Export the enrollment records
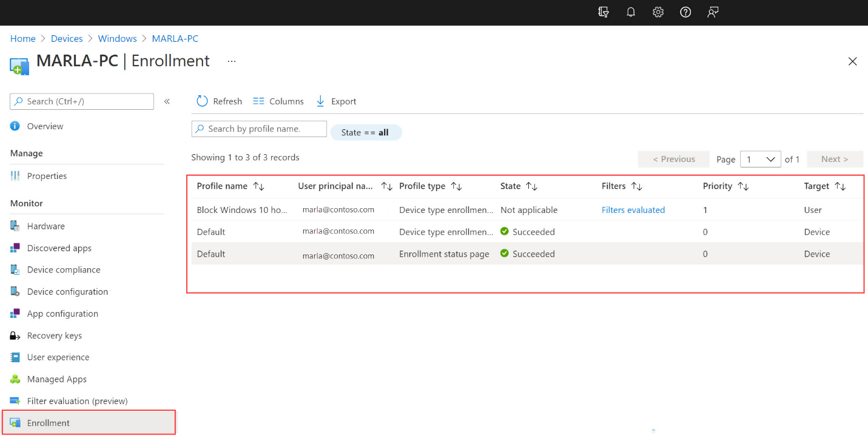 point(336,101)
